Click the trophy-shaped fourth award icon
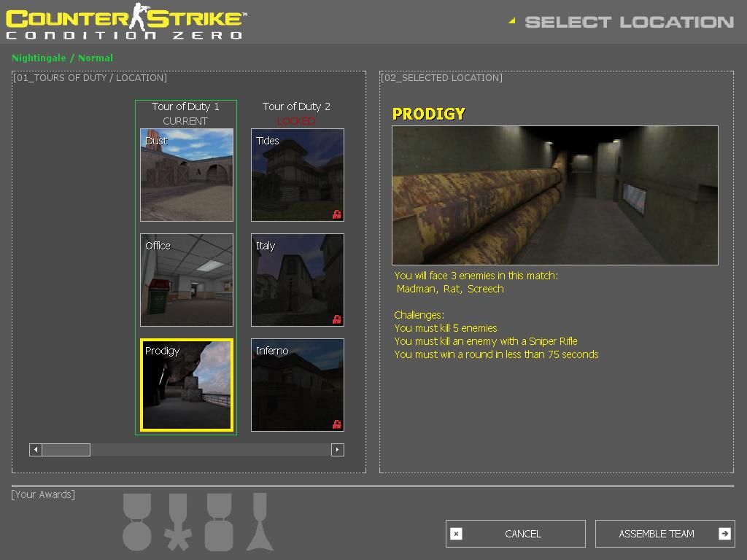This screenshot has width=747, height=560. [260, 522]
